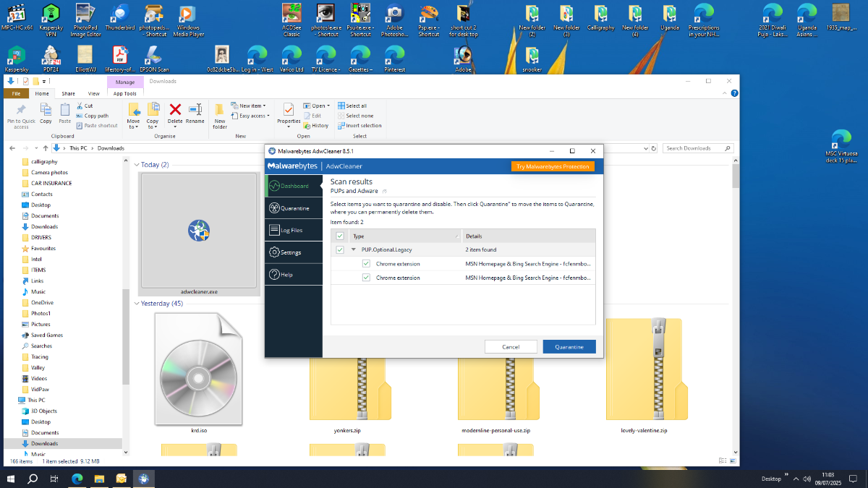
Task: Click the Manage contextual tab header
Action: click(125, 82)
